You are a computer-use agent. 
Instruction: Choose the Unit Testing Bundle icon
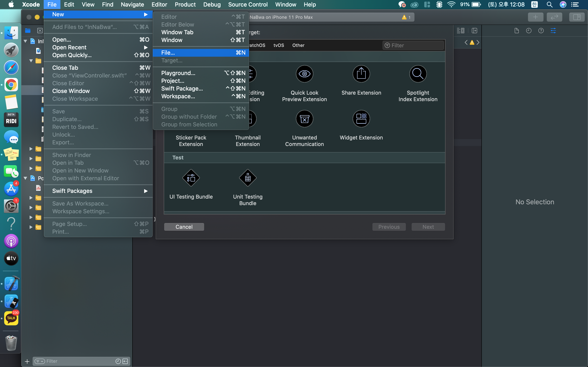pos(248,178)
